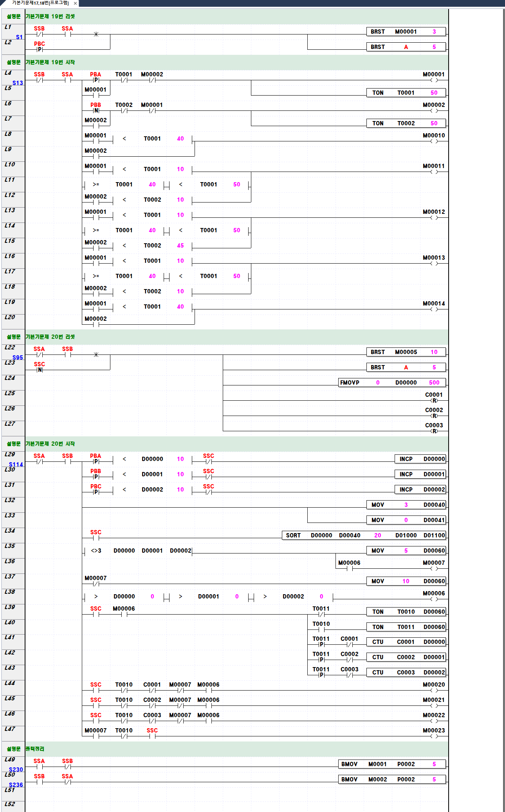Select the BMOV M0002 P0002 instruction
This screenshot has width=505, height=812.
(x=392, y=779)
